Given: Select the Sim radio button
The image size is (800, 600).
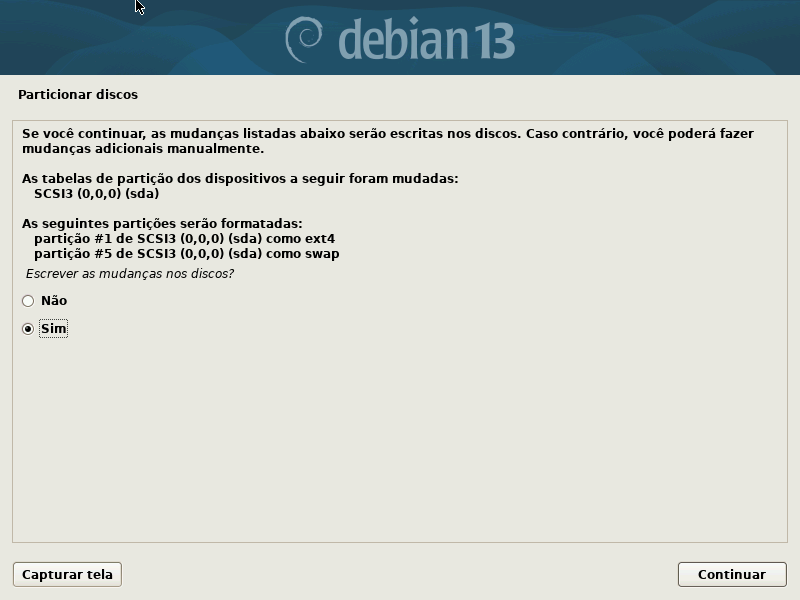Looking at the screenshot, I should (28, 329).
